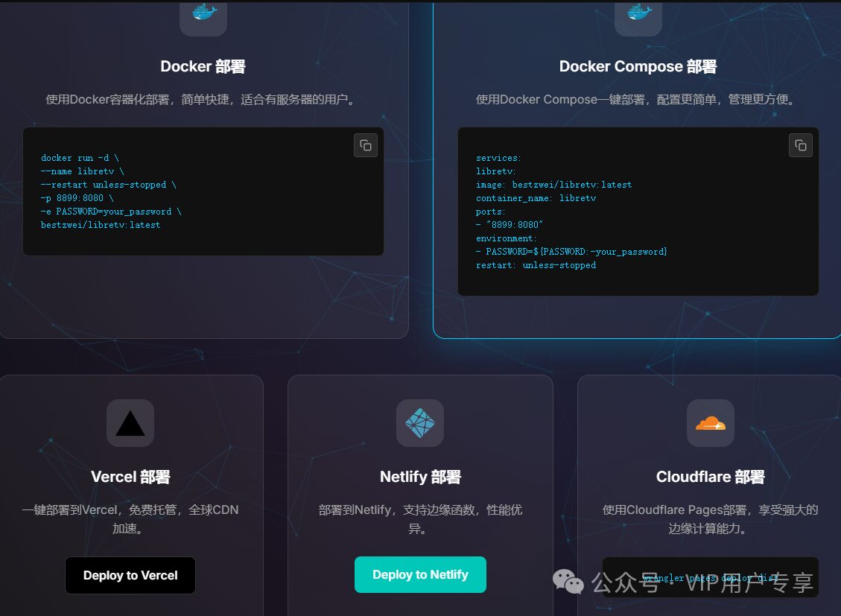Click the 'libretv:' line in Compose code
841x616 pixels.
click(495, 171)
